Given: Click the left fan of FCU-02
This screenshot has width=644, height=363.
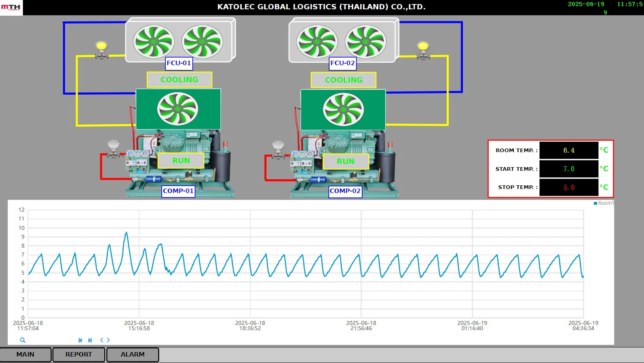Looking at the screenshot, I should (x=317, y=41).
